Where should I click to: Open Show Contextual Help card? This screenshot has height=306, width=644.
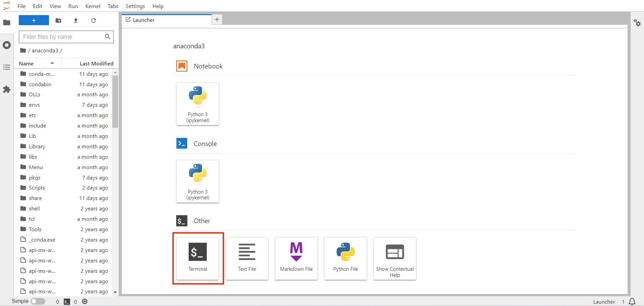(395, 258)
